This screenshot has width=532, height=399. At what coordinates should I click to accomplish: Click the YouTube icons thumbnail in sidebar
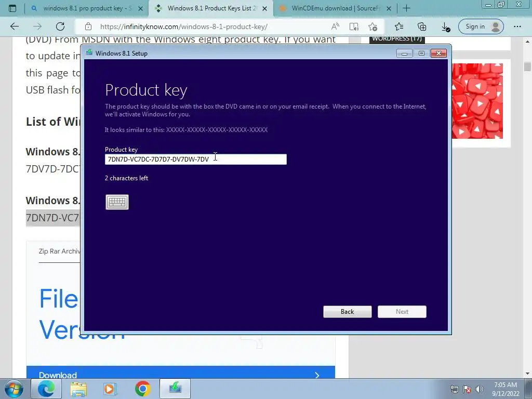tap(477, 101)
